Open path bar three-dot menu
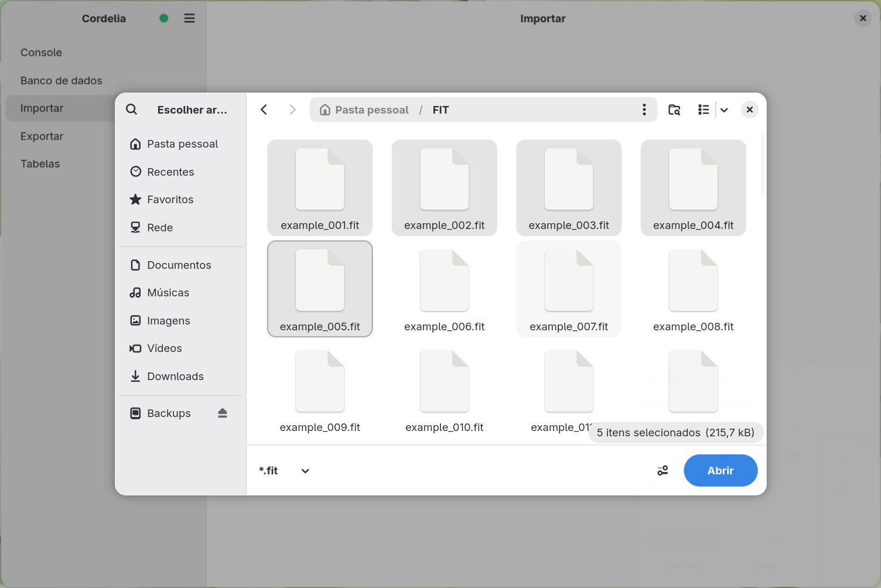This screenshot has height=588, width=881. click(x=644, y=110)
